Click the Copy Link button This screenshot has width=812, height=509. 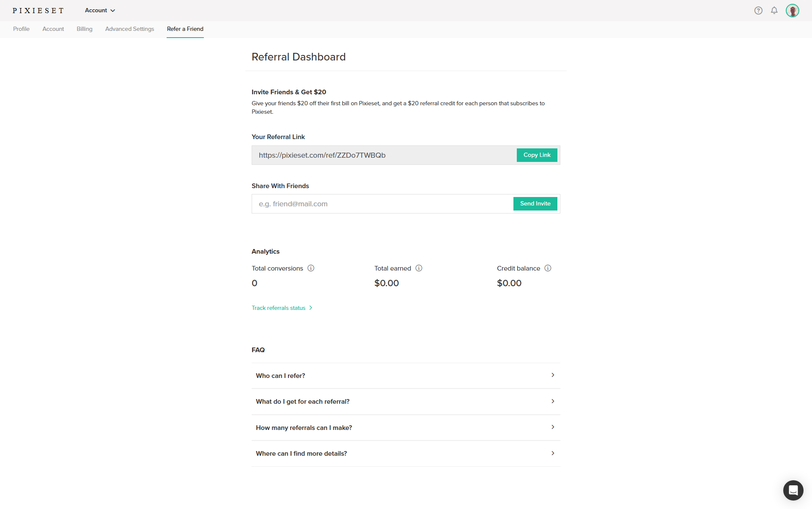(537, 155)
